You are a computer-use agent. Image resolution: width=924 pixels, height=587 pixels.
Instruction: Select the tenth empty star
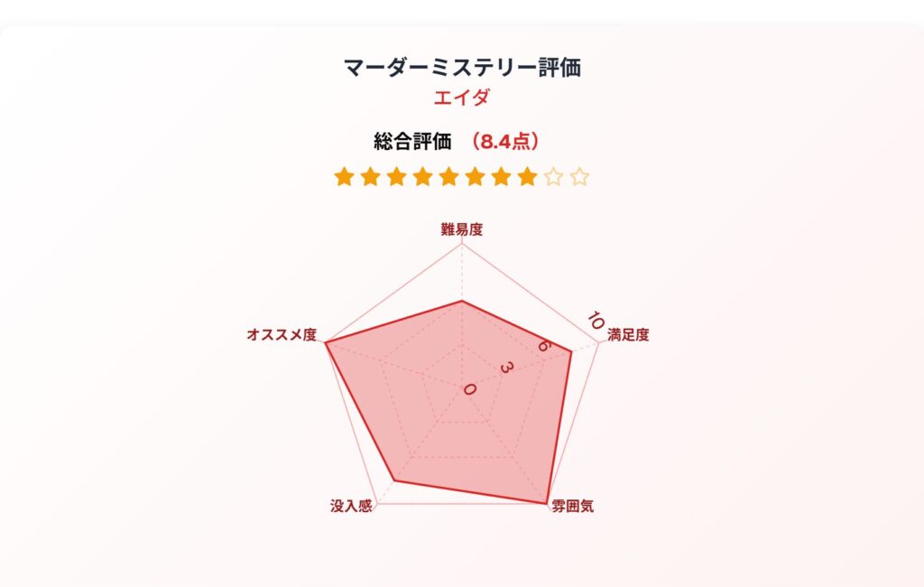point(580,176)
